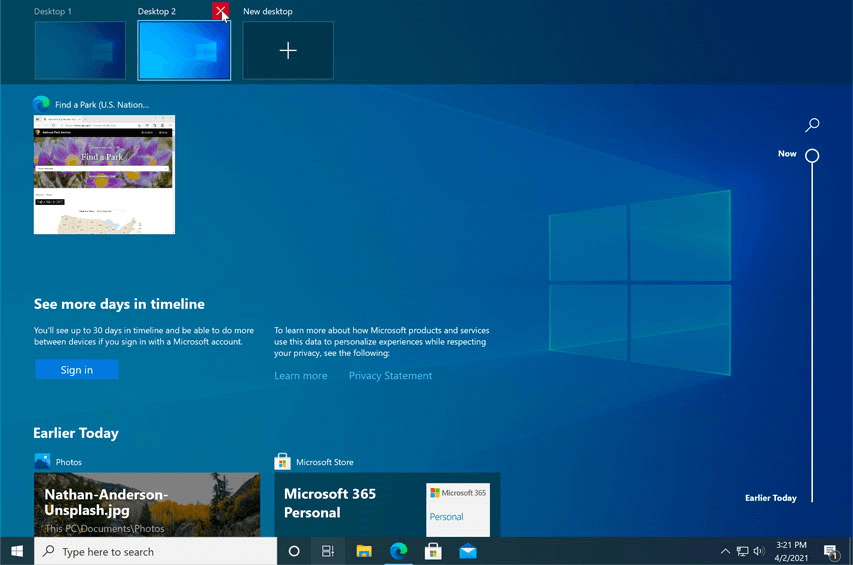
Task: Open Microsoft Edge from taskbar
Action: (x=398, y=551)
